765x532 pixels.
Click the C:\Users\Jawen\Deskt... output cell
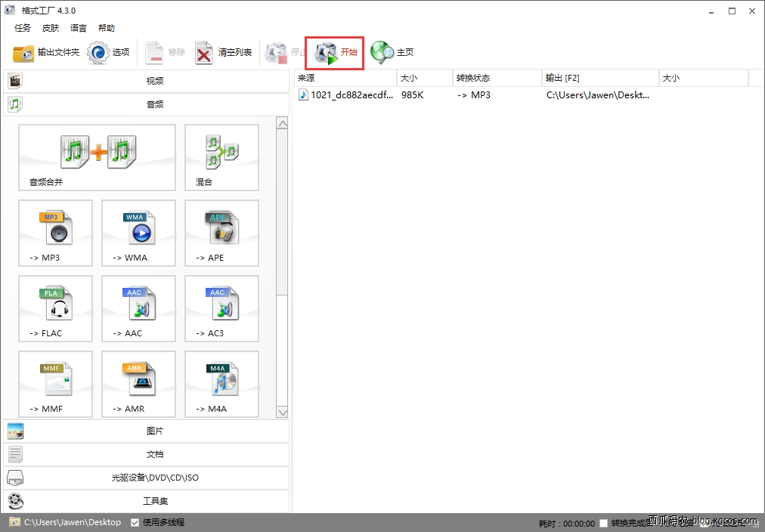(x=598, y=95)
